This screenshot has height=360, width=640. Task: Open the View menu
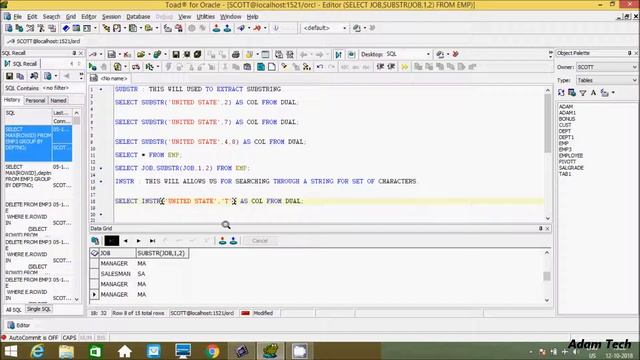(x=184, y=17)
